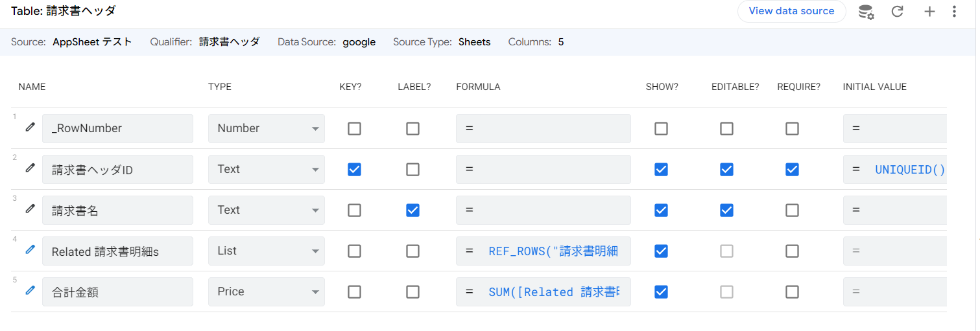Viewport: 980px width, 331px height.
Task: Edit the _RowNumber column pencil icon
Action: pos(30,128)
